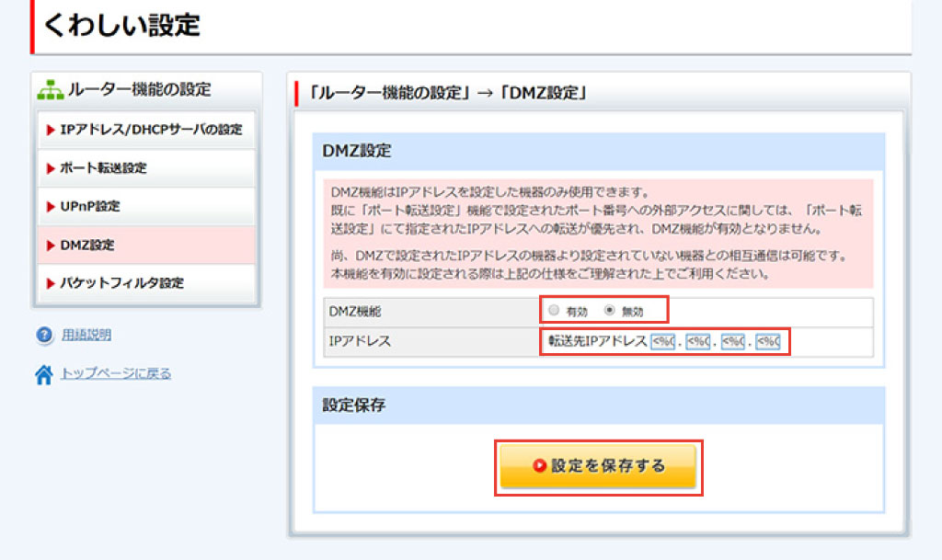942x560 pixels.
Task: Open ポート転送設定 in the sidebar
Action: point(103,168)
